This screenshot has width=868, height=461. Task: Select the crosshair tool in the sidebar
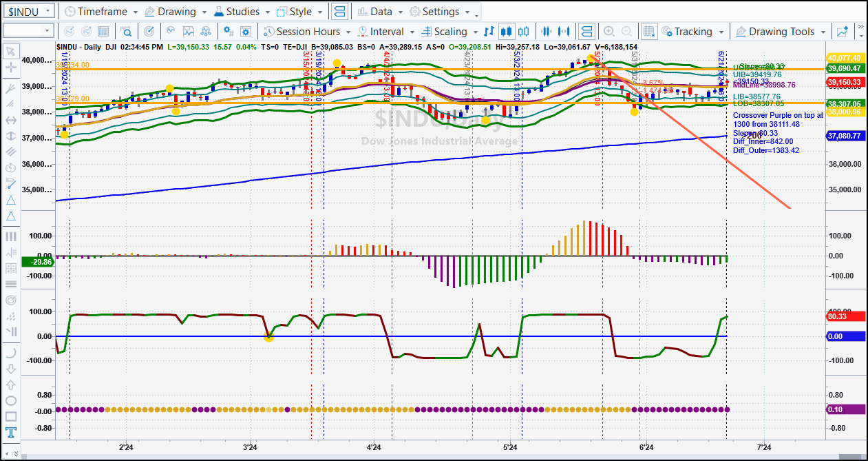tap(11, 68)
